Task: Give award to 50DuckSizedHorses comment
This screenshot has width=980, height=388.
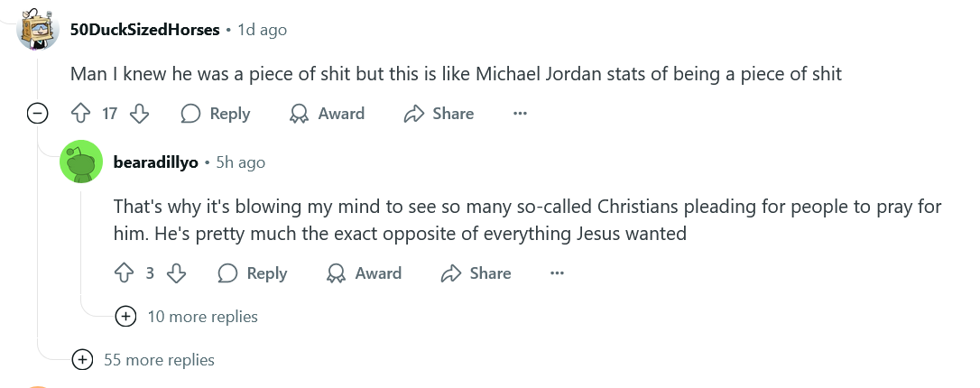Action: 327,114
